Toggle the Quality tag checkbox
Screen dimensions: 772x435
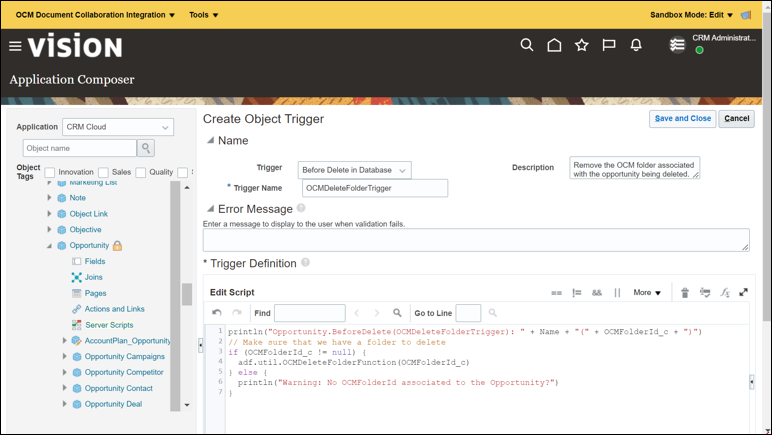click(x=141, y=172)
